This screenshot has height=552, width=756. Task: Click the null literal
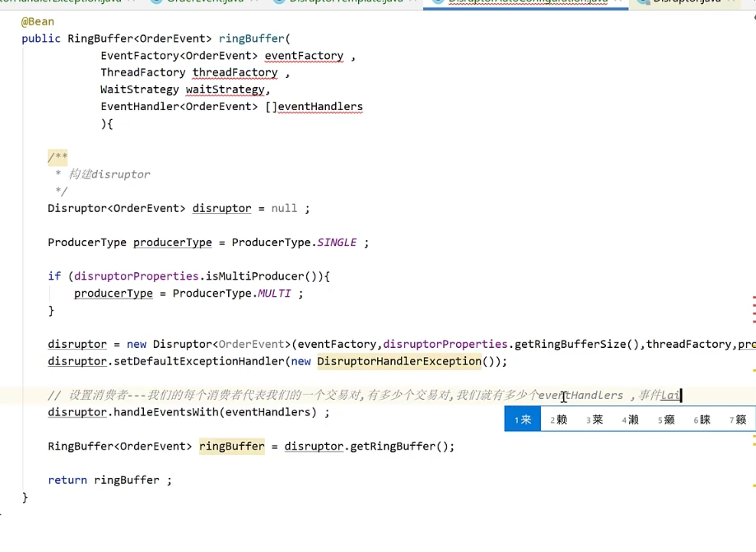tap(284, 209)
